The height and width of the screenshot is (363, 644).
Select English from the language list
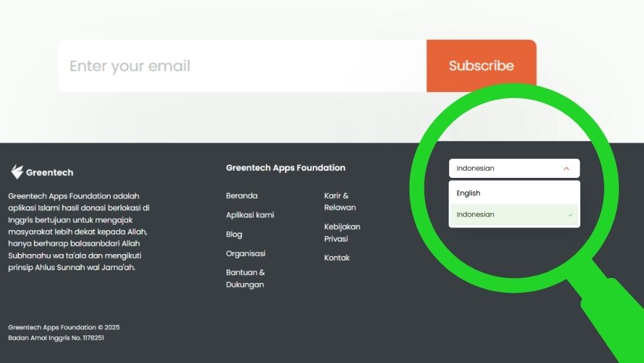point(469,193)
